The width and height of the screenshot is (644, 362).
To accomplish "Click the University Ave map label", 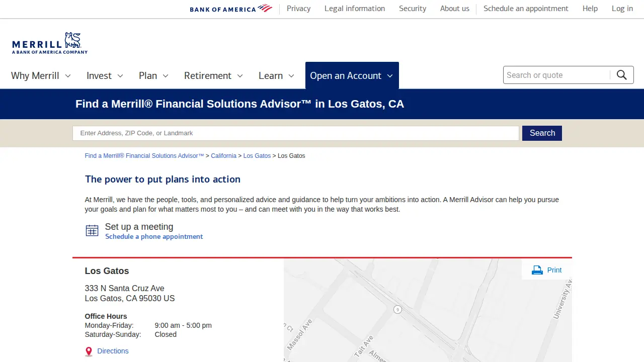I will point(562,300).
